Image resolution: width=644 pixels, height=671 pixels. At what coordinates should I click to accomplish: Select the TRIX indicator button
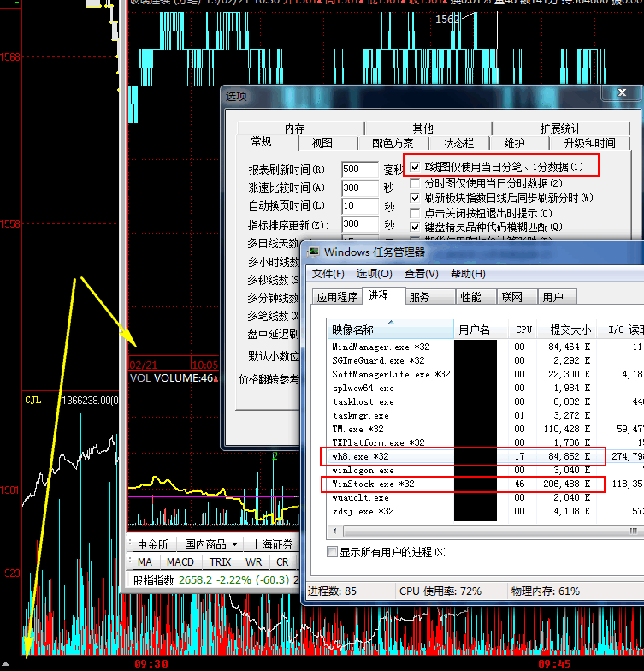point(220,562)
